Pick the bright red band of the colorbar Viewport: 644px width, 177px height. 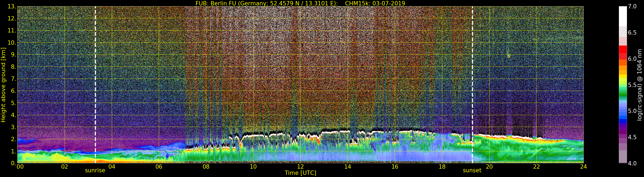[623, 49]
